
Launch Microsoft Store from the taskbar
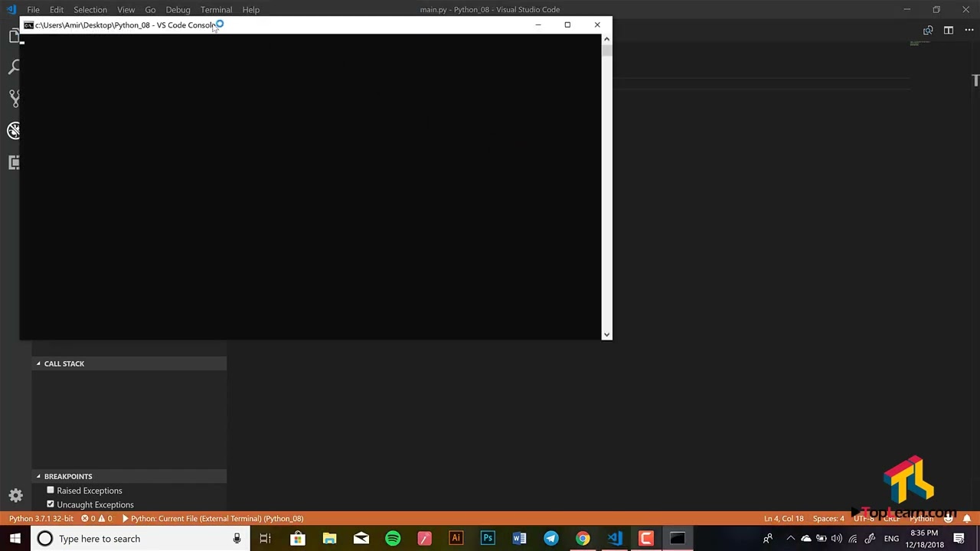click(x=297, y=539)
